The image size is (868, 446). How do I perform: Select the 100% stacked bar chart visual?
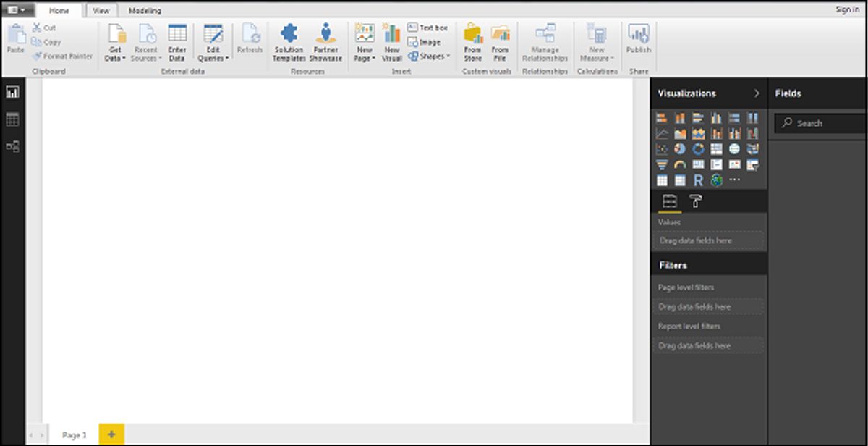pyautogui.click(x=734, y=118)
